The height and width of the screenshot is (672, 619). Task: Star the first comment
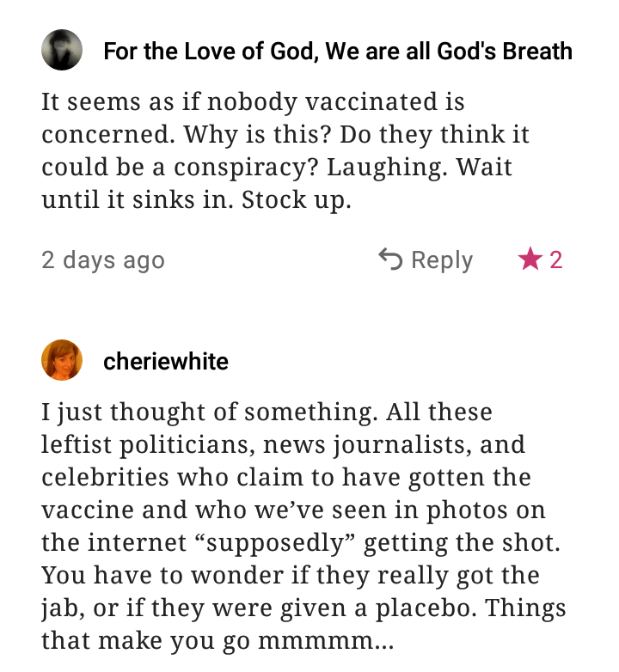[529, 260]
